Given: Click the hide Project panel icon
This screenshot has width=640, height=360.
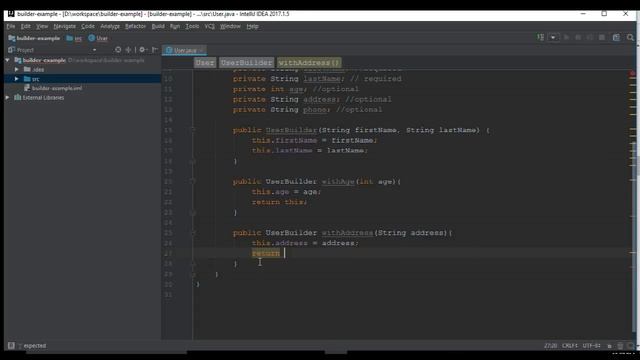Looking at the screenshot, I should [155, 50].
